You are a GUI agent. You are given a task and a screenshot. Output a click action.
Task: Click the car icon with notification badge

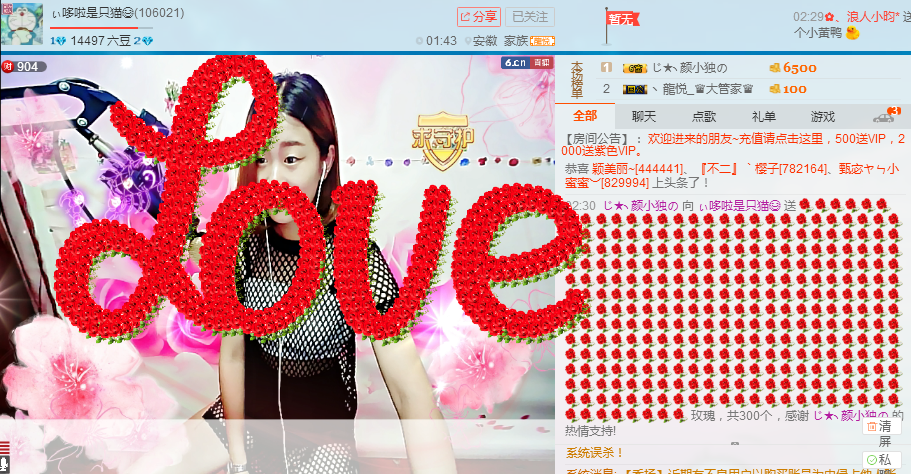click(x=884, y=116)
